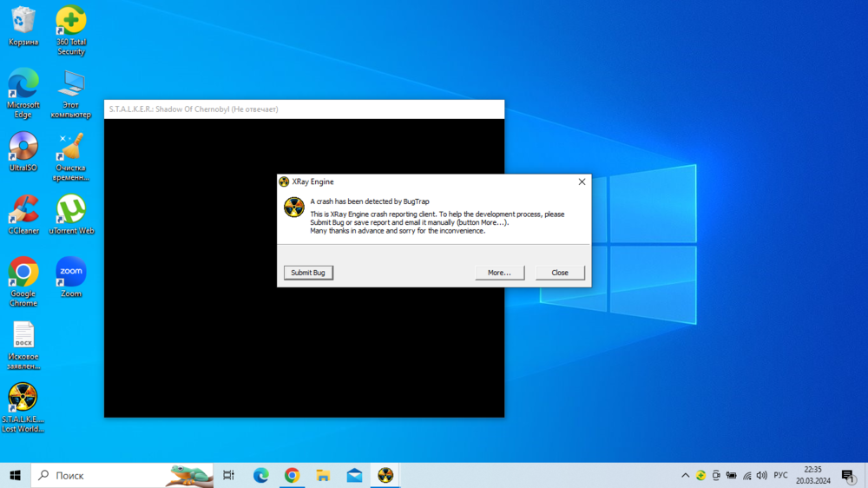Screen dimensions: 868x488
Task: Open the notification center icon
Action: [x=849, y=475]
